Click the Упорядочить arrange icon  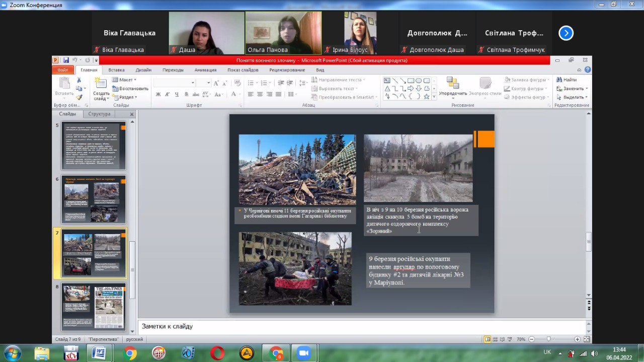click(452, 83)
